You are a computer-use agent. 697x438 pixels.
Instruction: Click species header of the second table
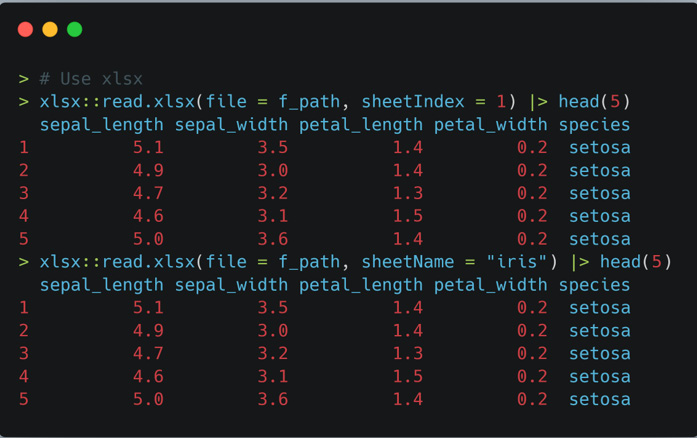594,285
